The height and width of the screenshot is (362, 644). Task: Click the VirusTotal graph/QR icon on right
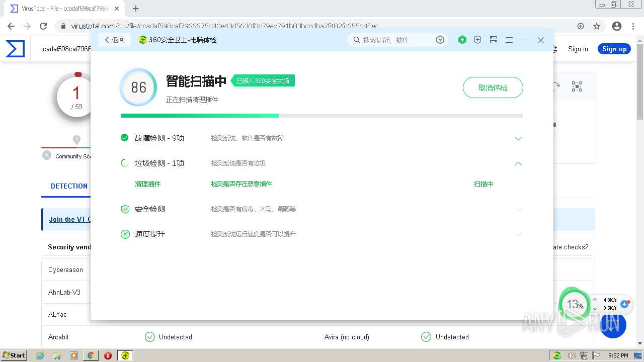(577, 86)
